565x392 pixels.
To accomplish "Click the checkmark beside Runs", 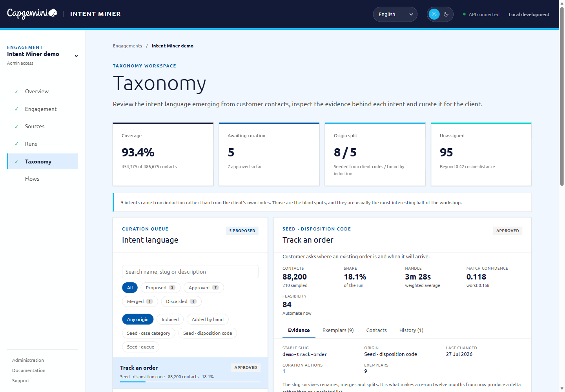I will [16, 144].
